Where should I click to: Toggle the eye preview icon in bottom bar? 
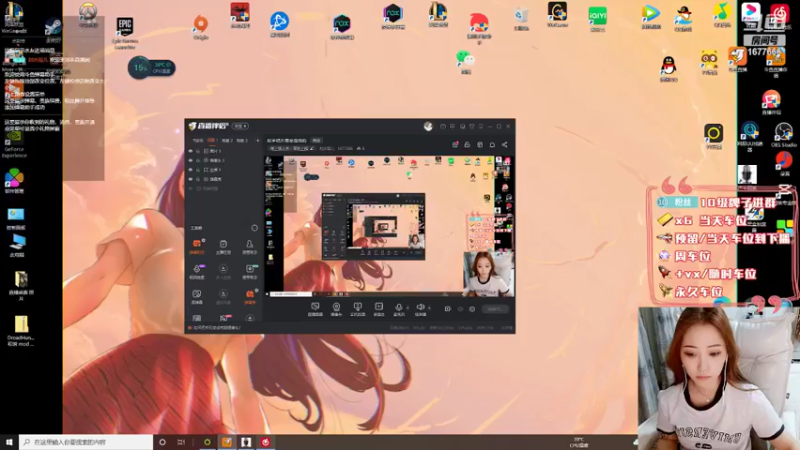[460, 309]
